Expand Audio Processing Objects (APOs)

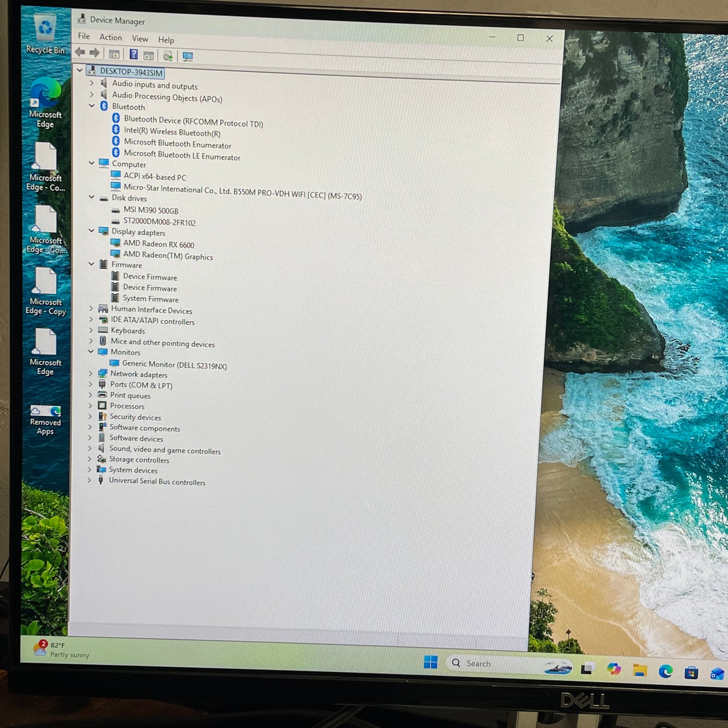[91, 94]
